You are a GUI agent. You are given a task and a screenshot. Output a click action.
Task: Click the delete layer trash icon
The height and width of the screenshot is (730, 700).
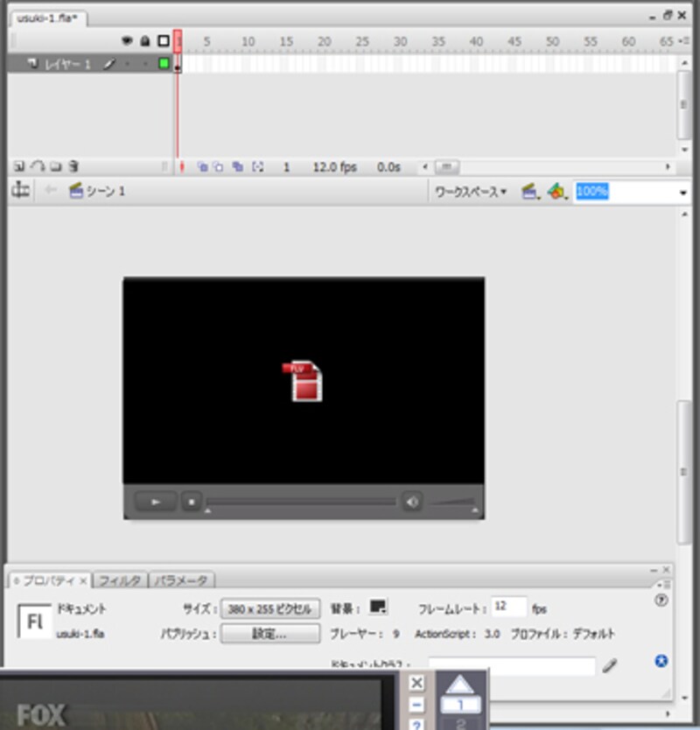click(x=74, y=166)
